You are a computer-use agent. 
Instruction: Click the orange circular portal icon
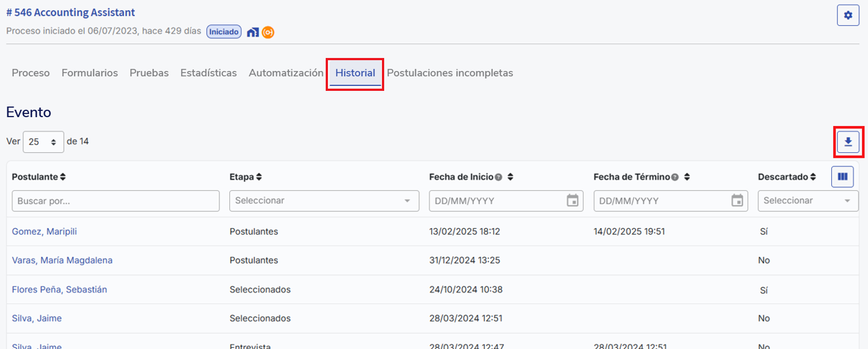(x=268, y=32)
